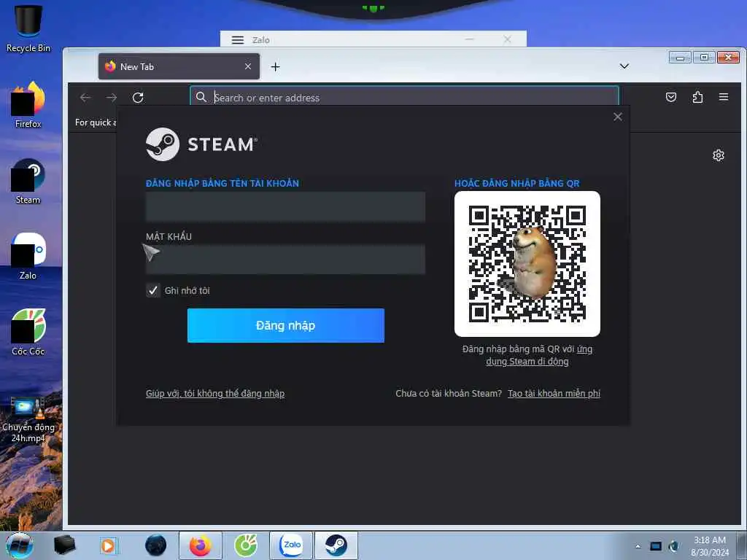
Task: Open the Steam desktop shortcut
Action: point(28,181)
